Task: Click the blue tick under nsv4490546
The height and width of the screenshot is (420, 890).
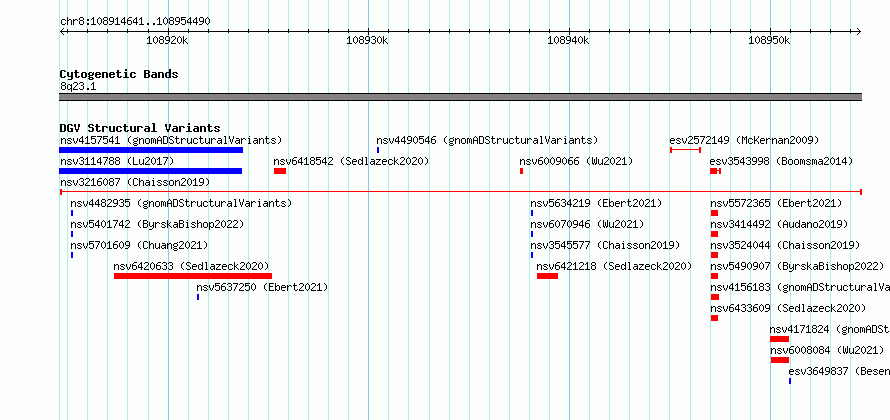Action: pos(377,150)
